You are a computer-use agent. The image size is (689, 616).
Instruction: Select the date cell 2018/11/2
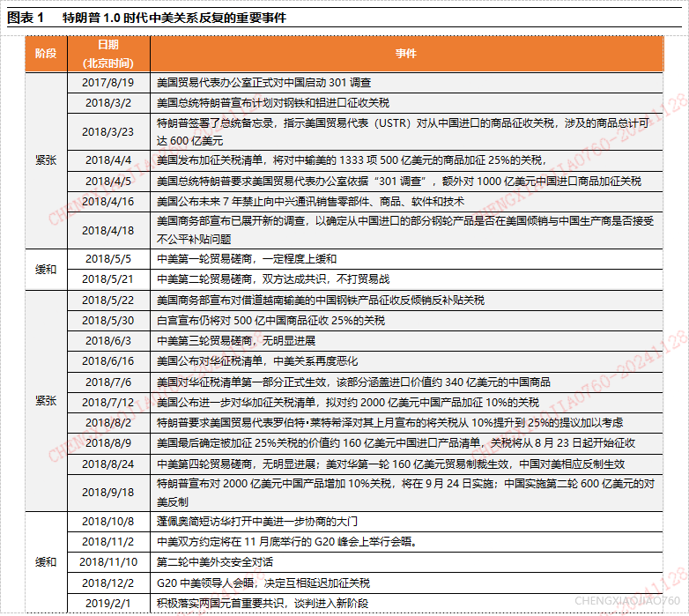(x=108, y=542)
